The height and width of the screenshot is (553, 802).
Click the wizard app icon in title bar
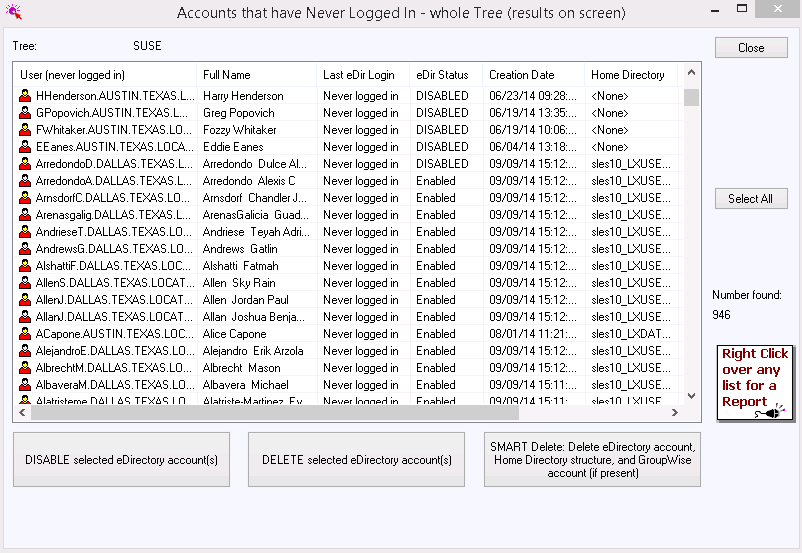coord(13,13)
